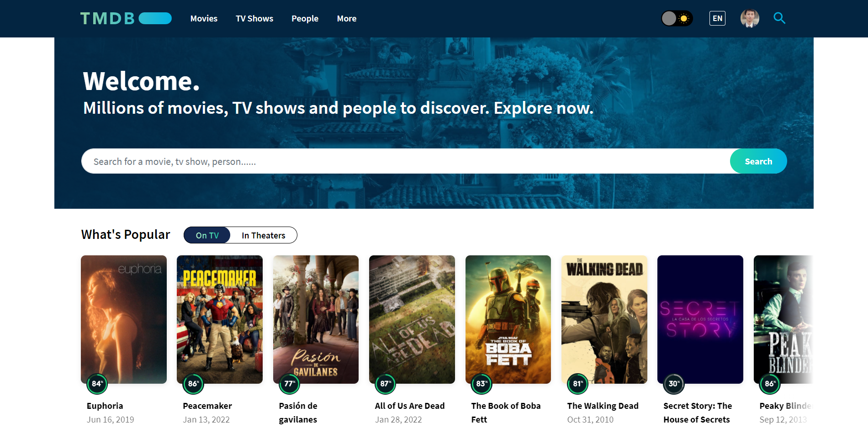Open the Peacemaker title link
868x428 pixels.
tap(207, 406)
